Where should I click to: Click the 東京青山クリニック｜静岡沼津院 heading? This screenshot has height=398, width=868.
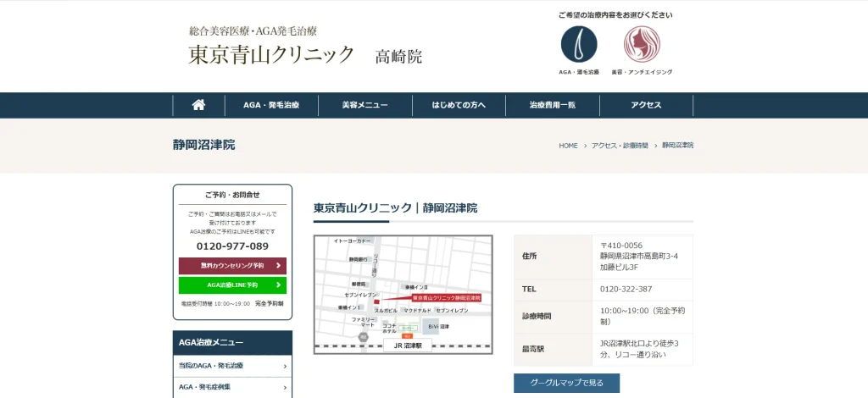pos(395,208)
